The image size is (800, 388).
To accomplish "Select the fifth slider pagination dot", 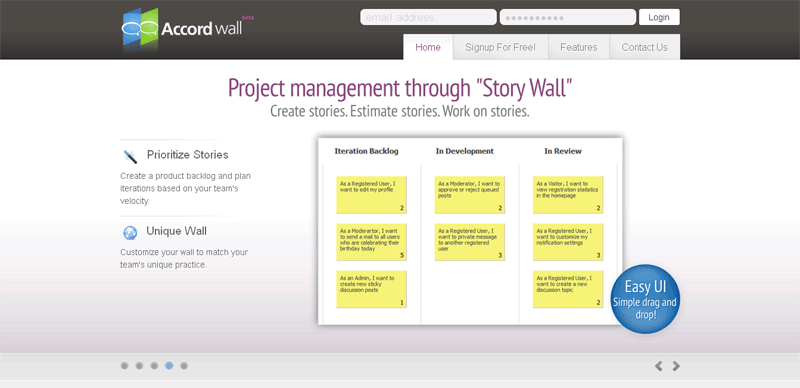I will click(x=184, y=366).
